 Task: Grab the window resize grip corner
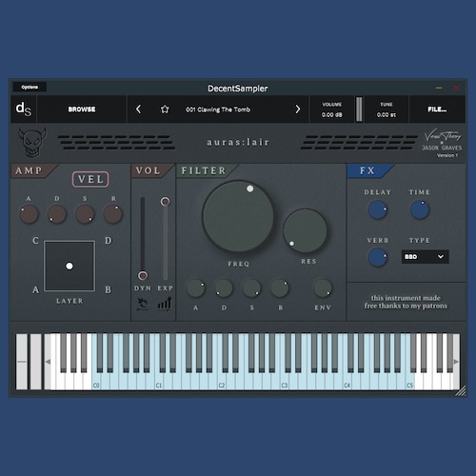(461, 391)
